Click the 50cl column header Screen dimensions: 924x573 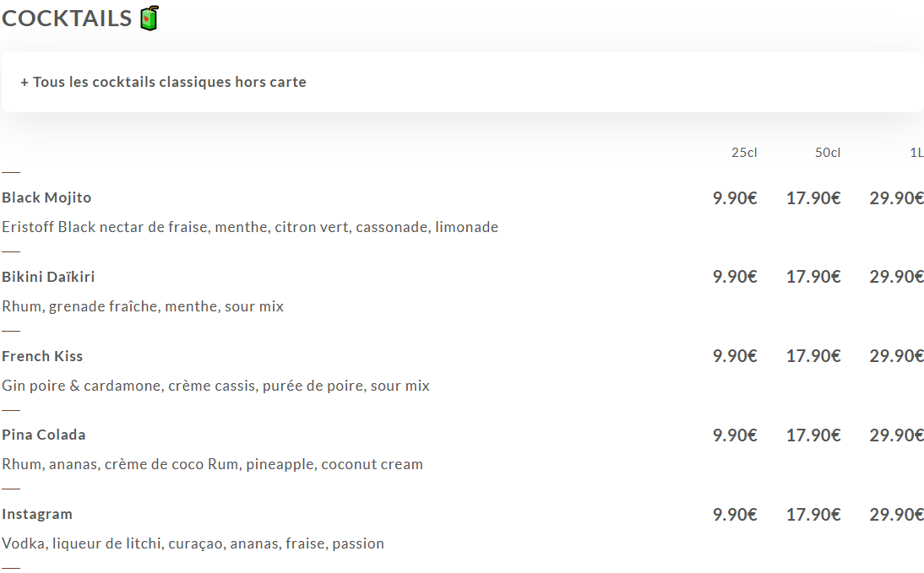click(x=828, y=153)
